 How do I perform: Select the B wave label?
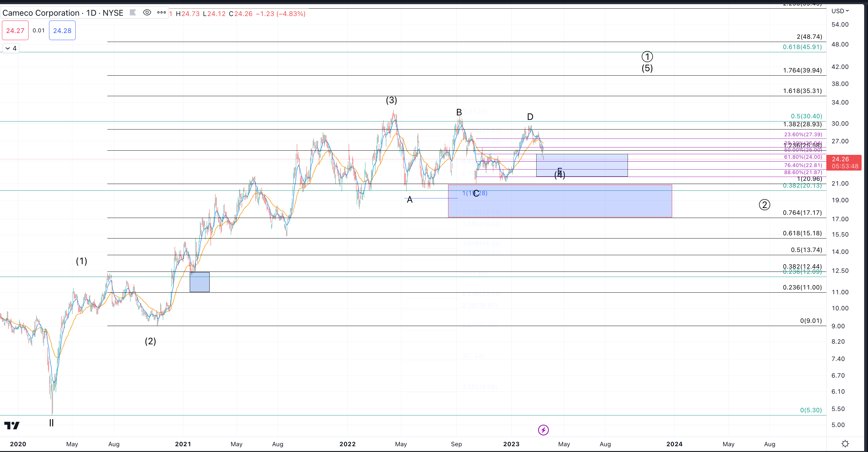(x=459, y=112)
